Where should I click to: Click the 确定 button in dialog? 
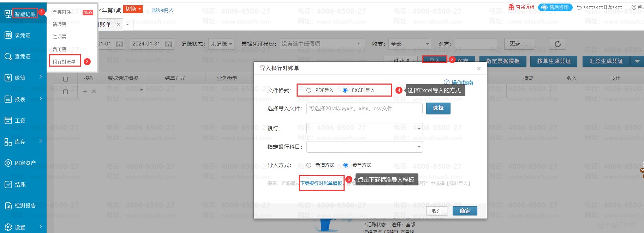tap(465, 211)
